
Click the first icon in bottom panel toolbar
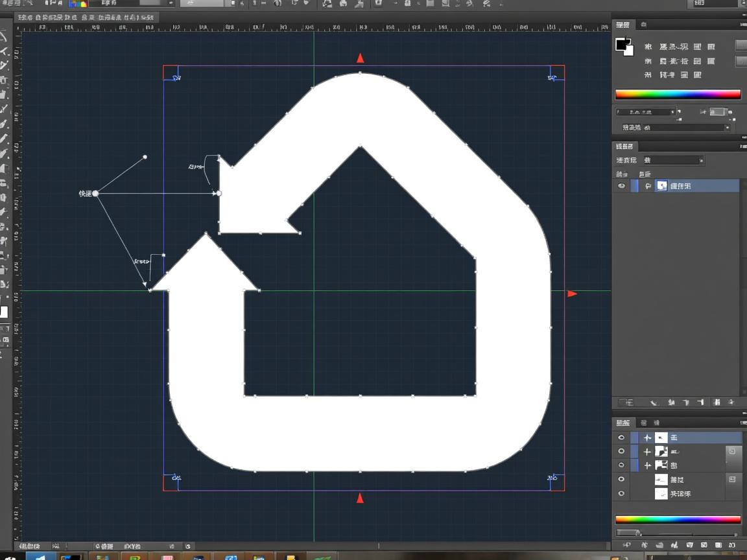[x=626, y=545]
